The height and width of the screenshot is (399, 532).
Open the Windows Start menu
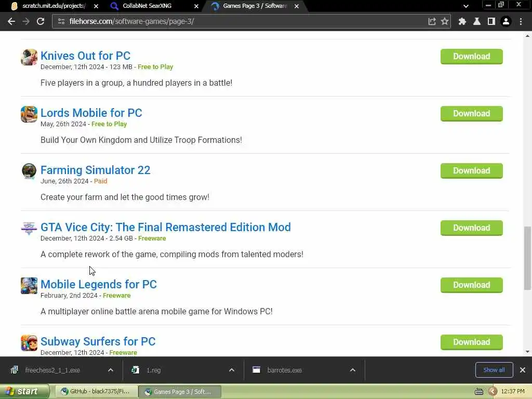pyautogui.click(x=24, y=392)
